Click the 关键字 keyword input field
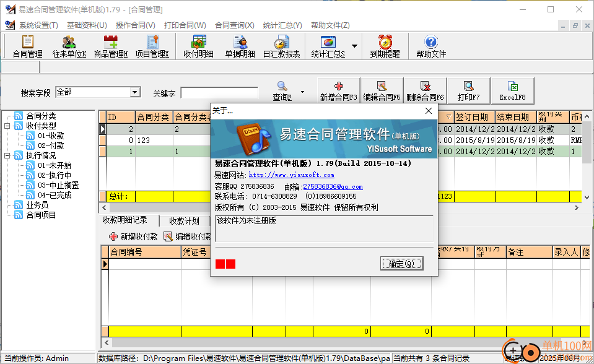The height and width of the screenshot is (364, 594). pos(219,93)
